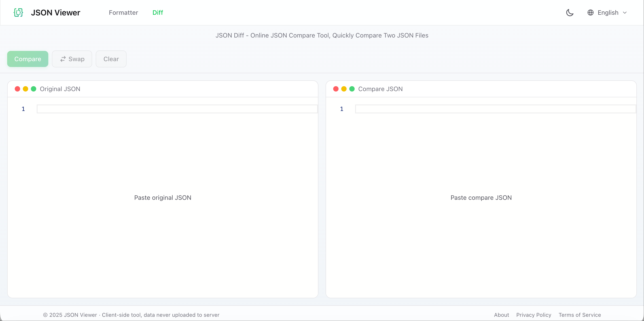The height and width of the screenshot is (321, 644).
Task: Switch to the Formatter tab
Action: click(x=123, y=13)
